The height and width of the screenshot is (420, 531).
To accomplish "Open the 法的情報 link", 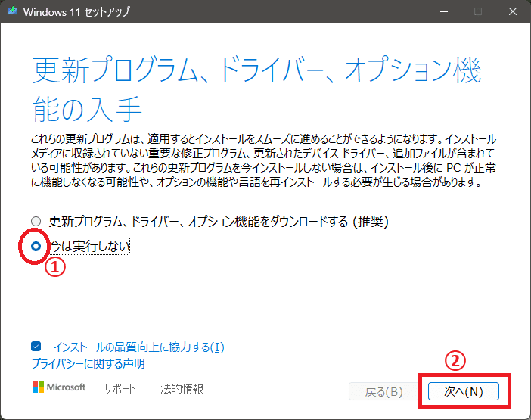I will click(182, 389).
